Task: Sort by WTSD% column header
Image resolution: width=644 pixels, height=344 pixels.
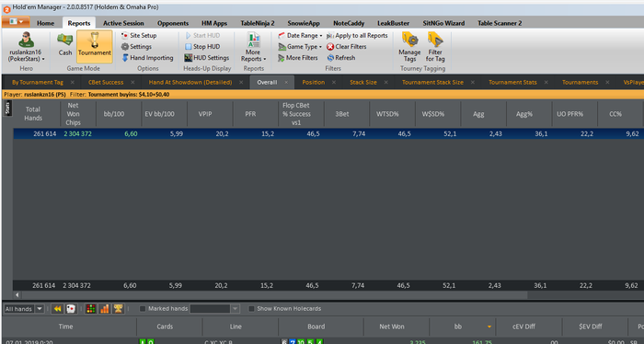Action: 387,114
